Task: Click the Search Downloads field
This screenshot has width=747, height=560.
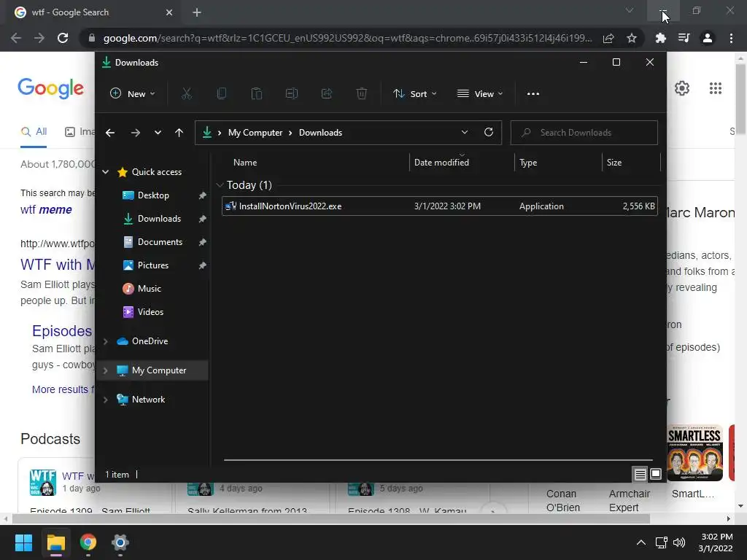Action: click(584, 133)
